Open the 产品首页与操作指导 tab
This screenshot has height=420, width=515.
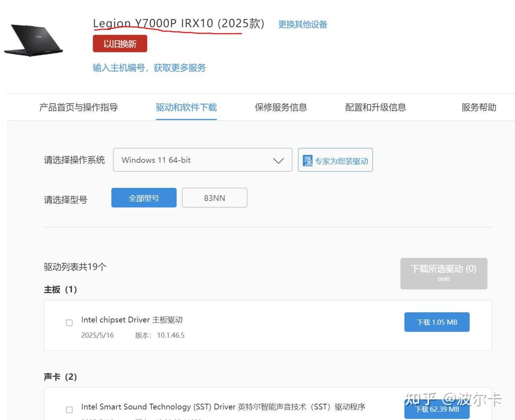tap(78, 107)
